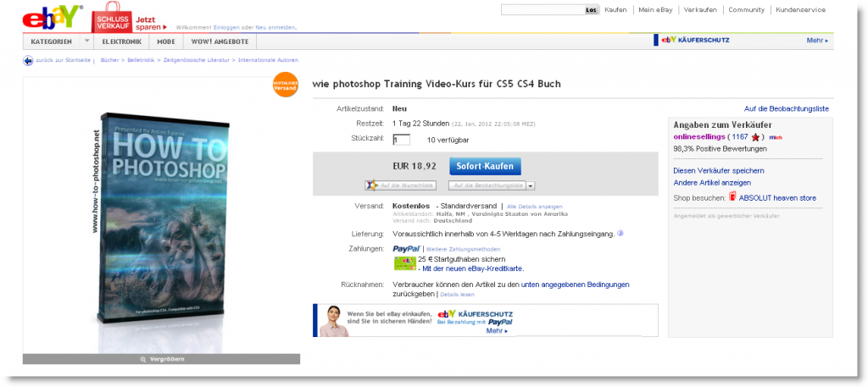
Task: Expand the Mehr link in Käuferschutz bar
Action: [818, 41]
